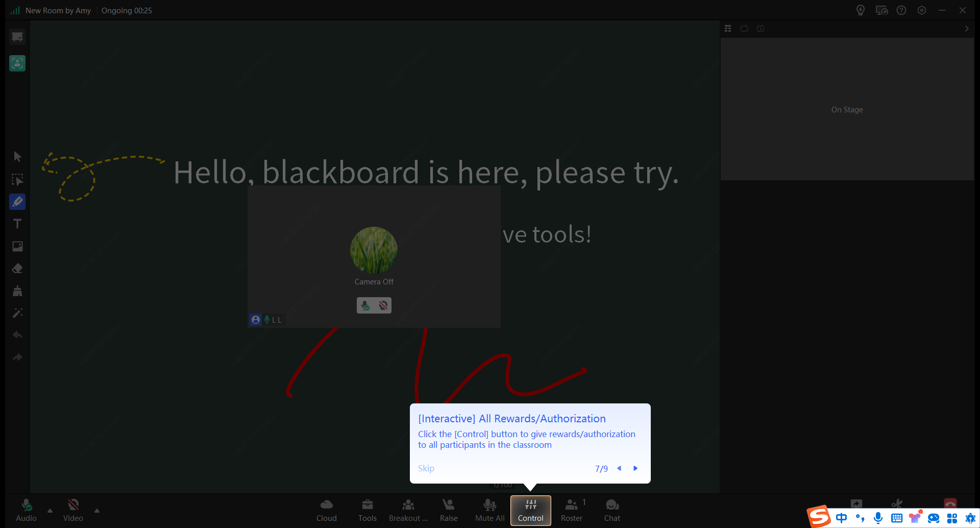Select the Pen drawing tool
Image resolution: width=980 pixels, height=528 pixels.
17,202
